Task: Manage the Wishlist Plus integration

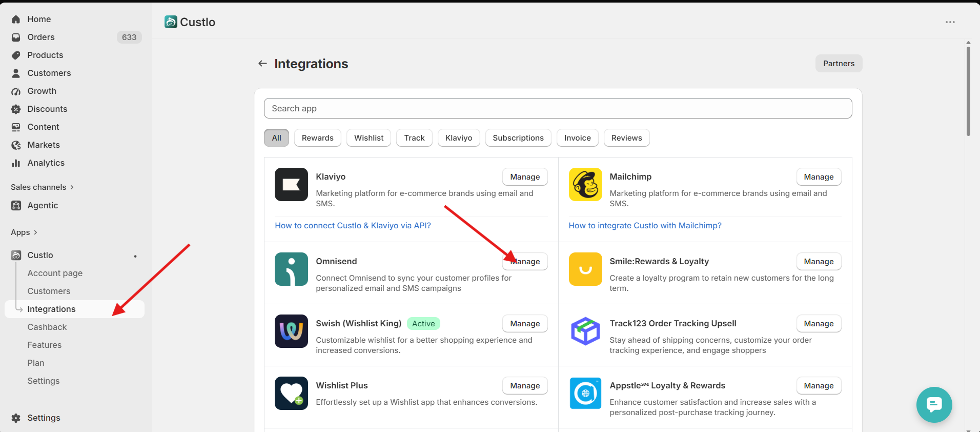Action: point(525,385)
